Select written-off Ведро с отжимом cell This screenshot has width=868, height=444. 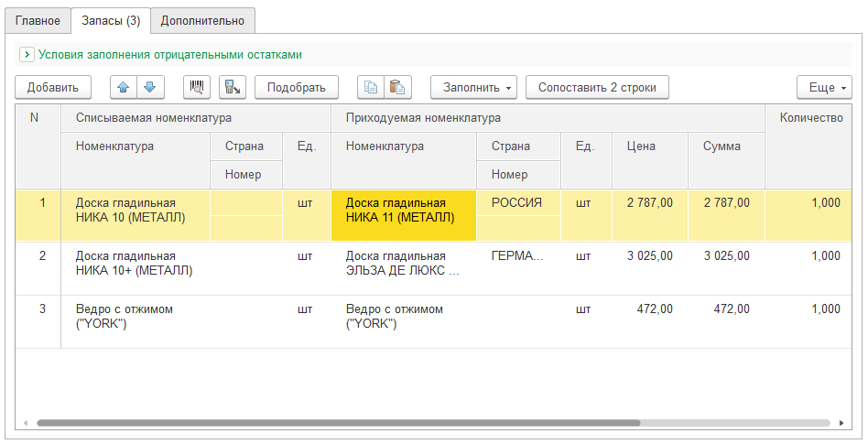point(136,321)
